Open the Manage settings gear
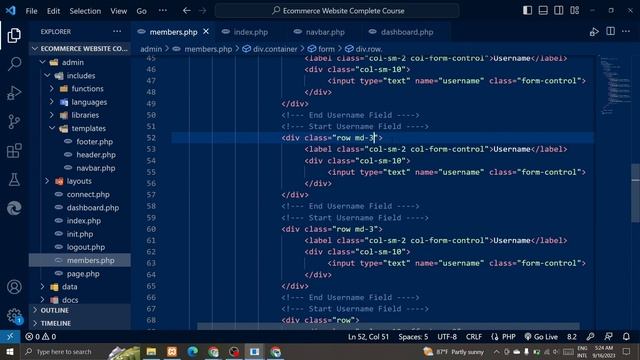The height and width of the screenshot is (360, 640). (14, 316)
